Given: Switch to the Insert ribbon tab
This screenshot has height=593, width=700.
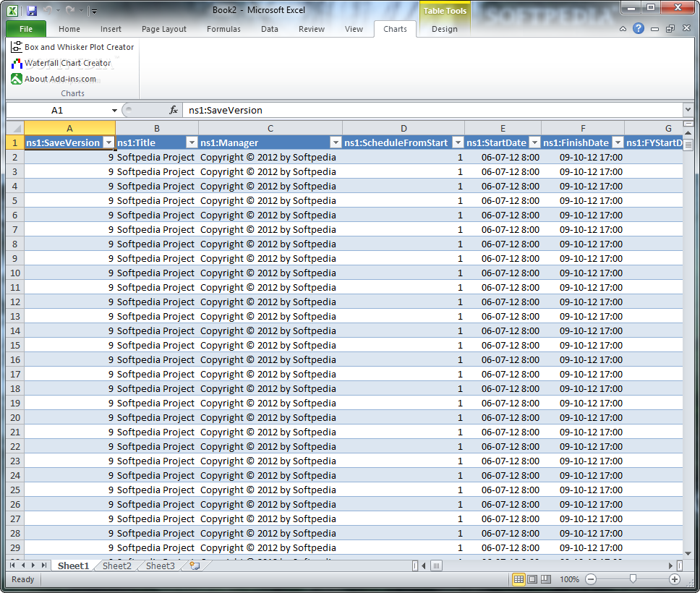Looking at the screenshot, I should (x=111, y=29).
